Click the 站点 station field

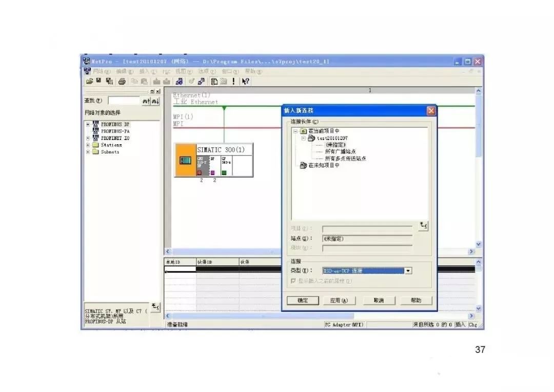(x=367, y=239)
